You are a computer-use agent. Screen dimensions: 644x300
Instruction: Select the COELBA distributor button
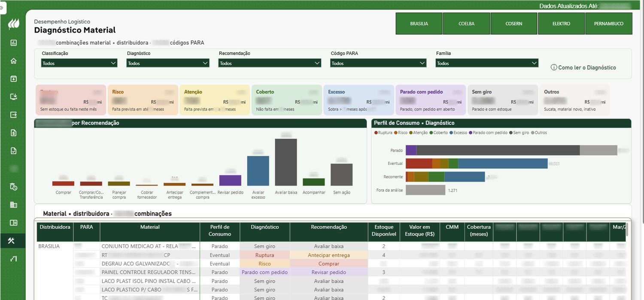(466, 24)
